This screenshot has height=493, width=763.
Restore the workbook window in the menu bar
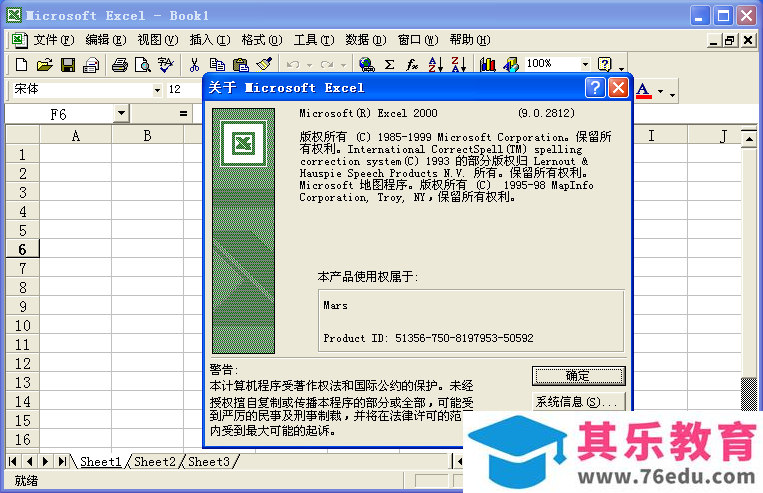pyautogui.click(x=729, y=40)
